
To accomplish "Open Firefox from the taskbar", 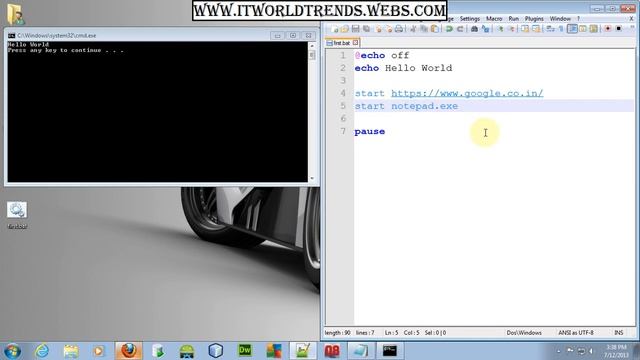I will pyautogui.click(x=129, y=351).
